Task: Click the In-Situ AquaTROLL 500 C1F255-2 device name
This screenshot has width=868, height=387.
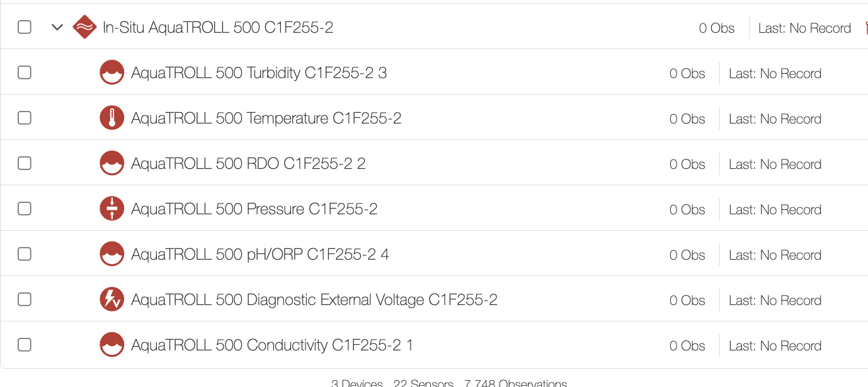Action: pos(218,28)
